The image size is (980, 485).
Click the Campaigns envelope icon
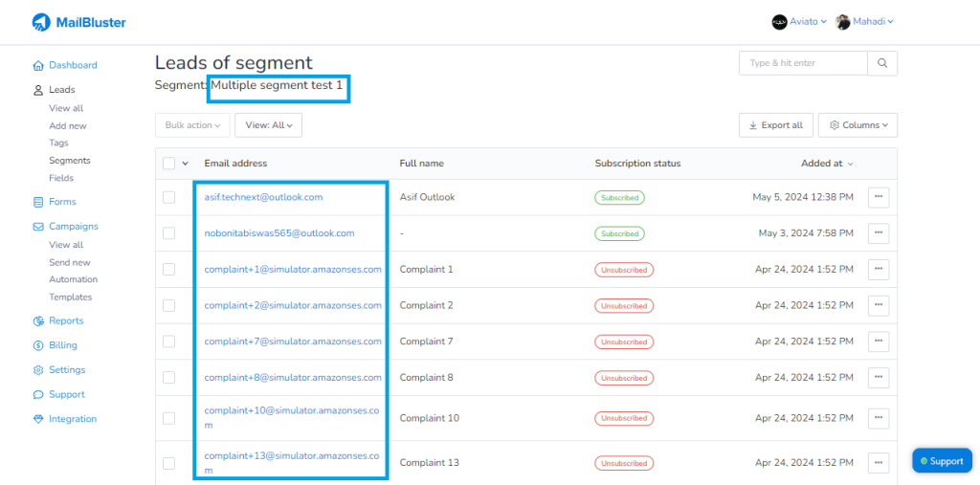click(38, 227)
